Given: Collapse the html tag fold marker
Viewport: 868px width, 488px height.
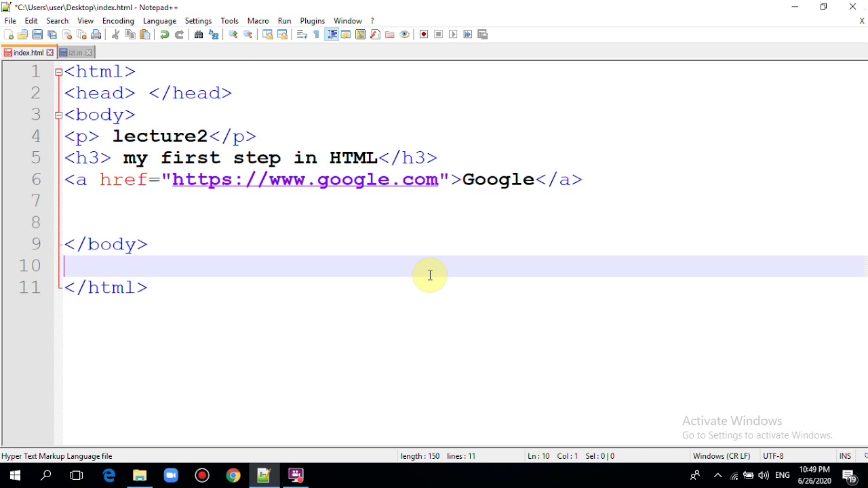Looking at the screenshot, I should [59, 72].
